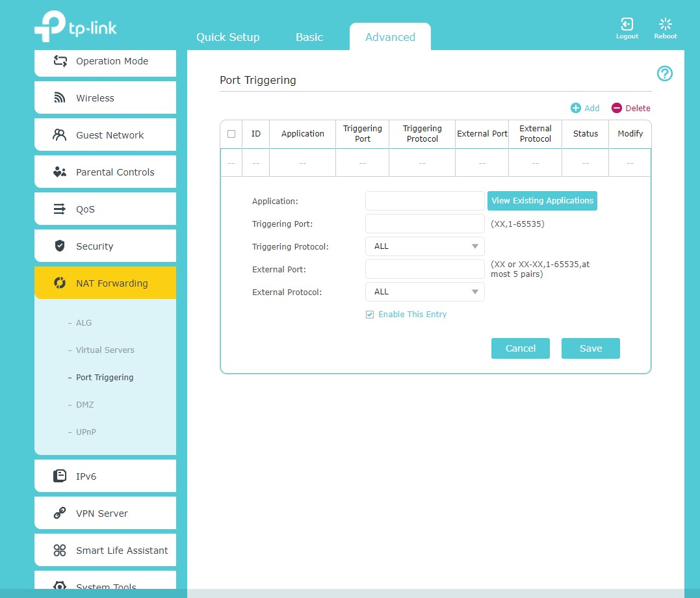Click the tp-link logo
Image resolution: width=700 pixels, height=598 pixels.
tap(75, 27)
